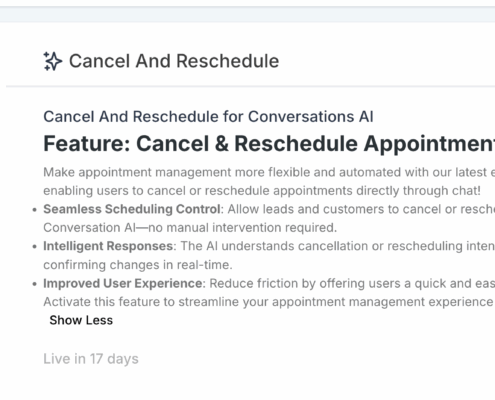The width and height of the screenshot is (495, 400).
Task: Click the Cancel And Reschedule title text
Action: (174, 61)
